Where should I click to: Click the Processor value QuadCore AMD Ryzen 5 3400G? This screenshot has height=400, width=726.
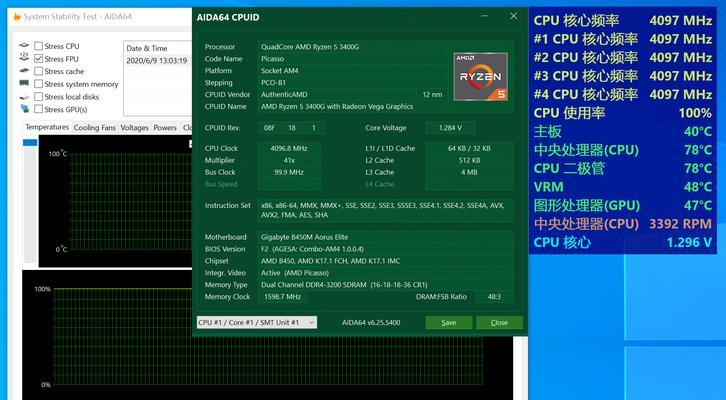pos(310,47)
